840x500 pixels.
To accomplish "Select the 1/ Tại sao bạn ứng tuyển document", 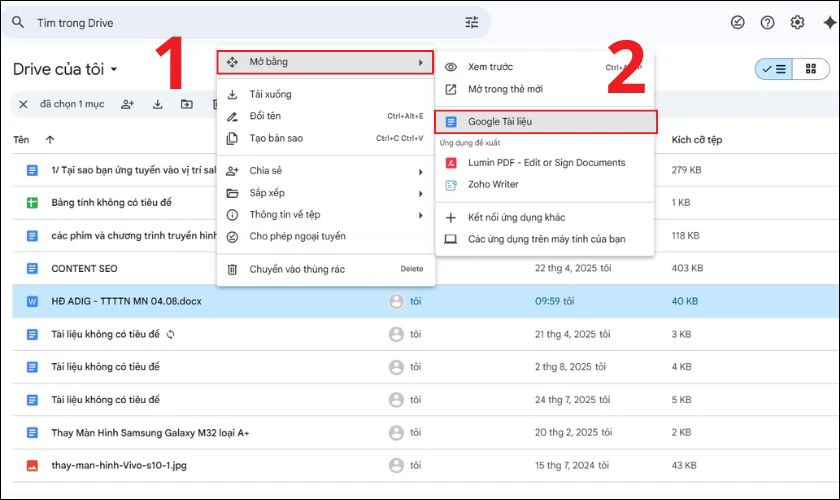I will pyautogui.click(x=134, y=170).
